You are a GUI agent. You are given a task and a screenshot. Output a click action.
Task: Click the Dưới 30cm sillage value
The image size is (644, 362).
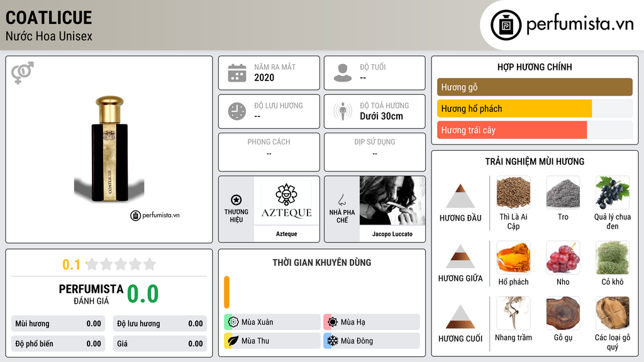[381, 116]
